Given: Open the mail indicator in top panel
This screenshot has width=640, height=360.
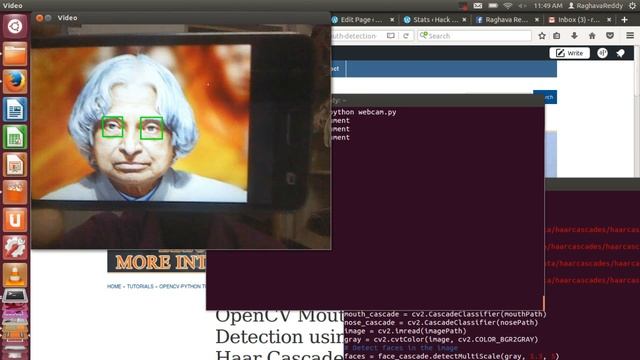Looking at the screenshot, I should coord(478,6).
